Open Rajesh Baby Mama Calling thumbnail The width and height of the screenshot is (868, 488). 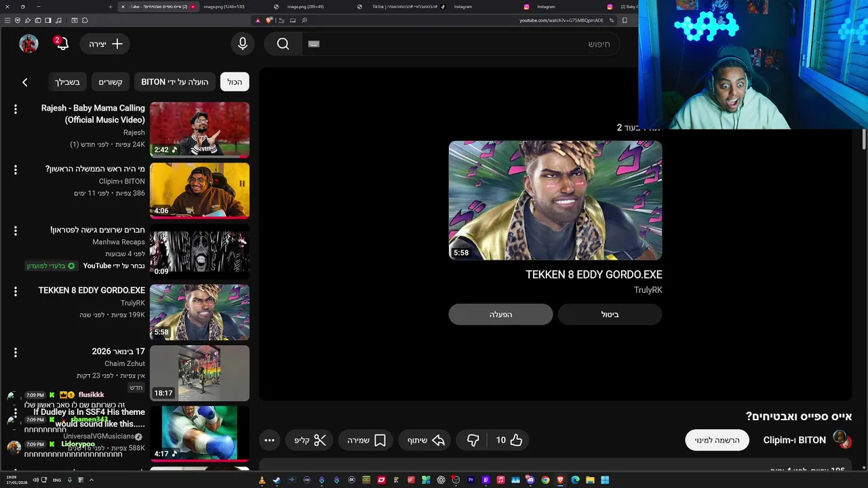point(199,129)
